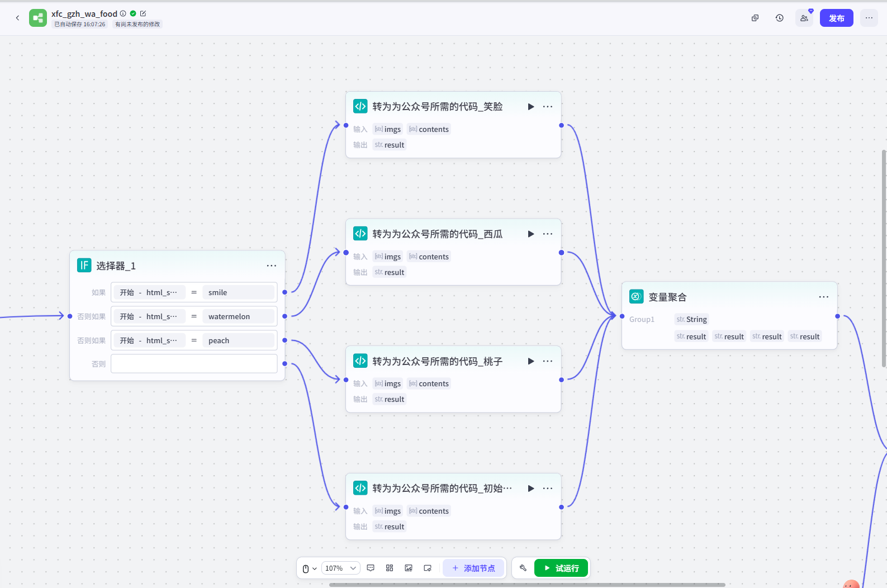
Task: Open debug wrench tool icon
Action: [x=523, y=568]
